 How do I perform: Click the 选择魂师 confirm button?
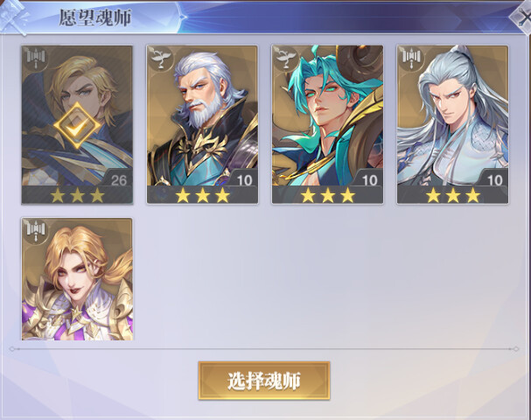(264, 381)
